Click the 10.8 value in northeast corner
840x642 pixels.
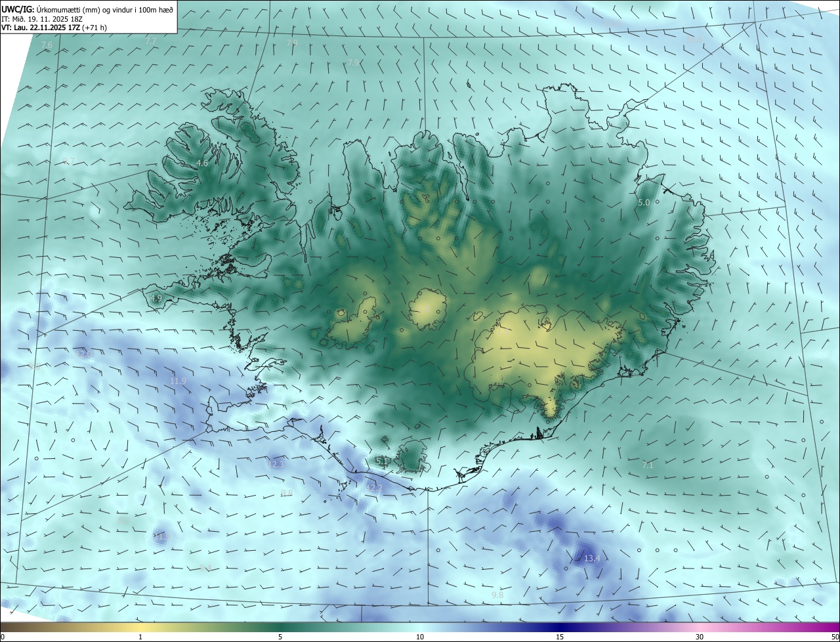click(x=694, y=40)
